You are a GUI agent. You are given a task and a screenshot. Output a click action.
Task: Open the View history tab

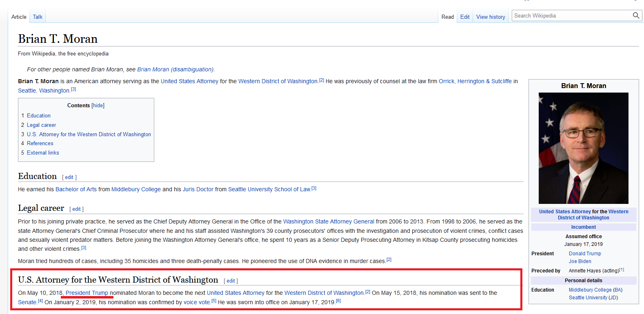point(491,17)
